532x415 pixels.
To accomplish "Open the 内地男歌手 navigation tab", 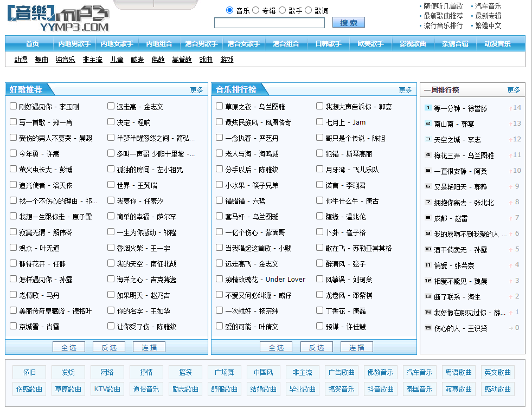I will pos(74,44).
